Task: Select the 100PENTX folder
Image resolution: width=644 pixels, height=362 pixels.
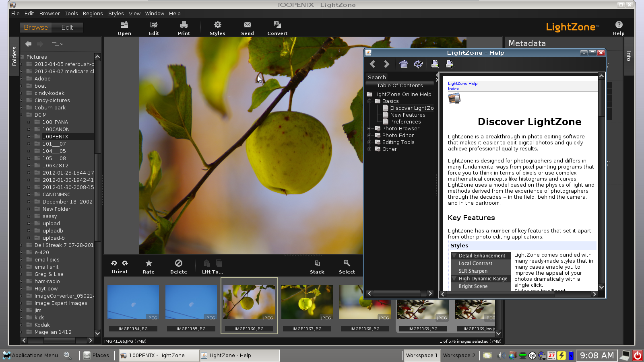Action: click(55, 137)
